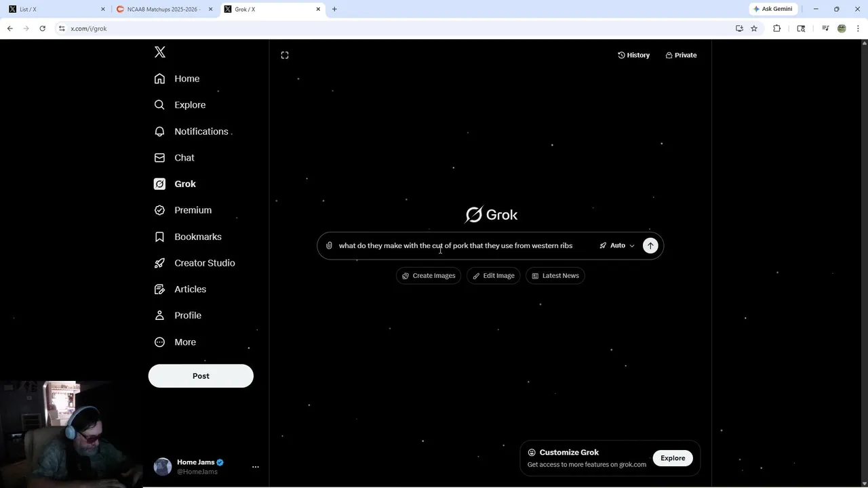Screen dimensions: 868x488
Task: Click Latest News suggestion
Action: tap(555, 276)
